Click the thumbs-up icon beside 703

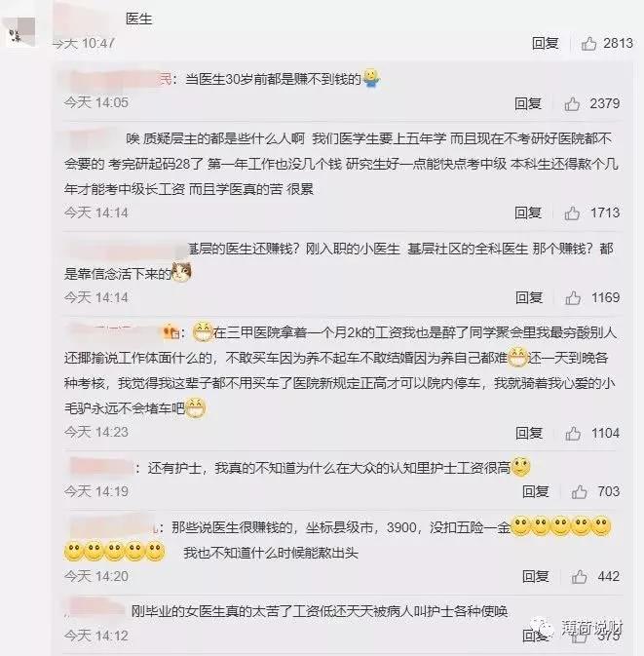(579, 492)
